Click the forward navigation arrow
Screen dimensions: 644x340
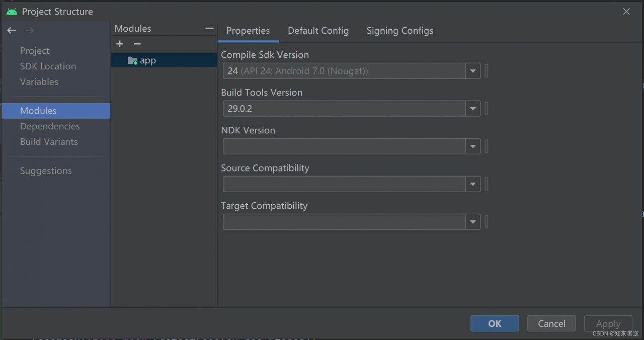tap(30, 31)
